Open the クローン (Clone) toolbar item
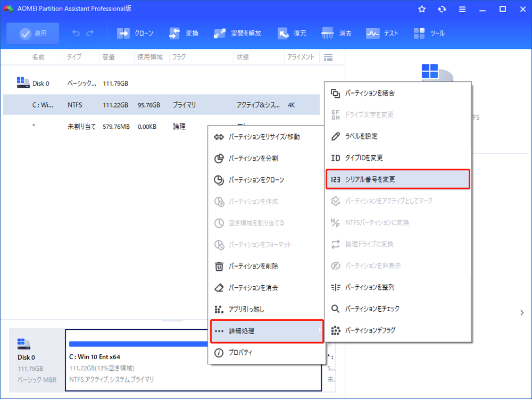This screenshot has height=399, width=532. [x=135, y=33]
